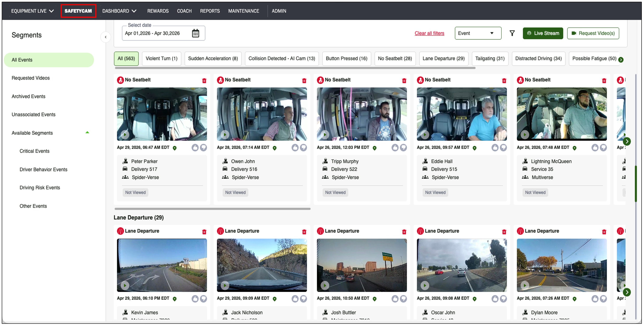Show location for Lightning McQueen's event

[x=575, y=148]
